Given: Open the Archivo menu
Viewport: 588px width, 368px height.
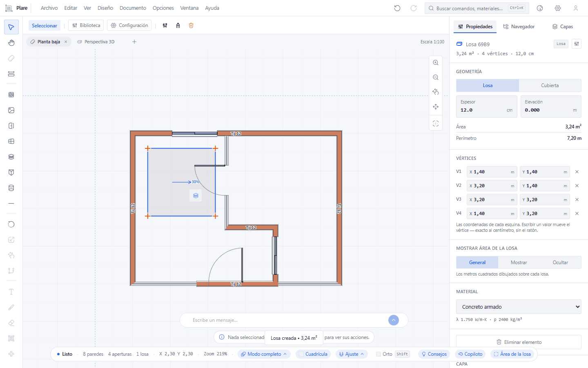Looking at the screenshot, I should pyautogui.click(x=49, y=8).
